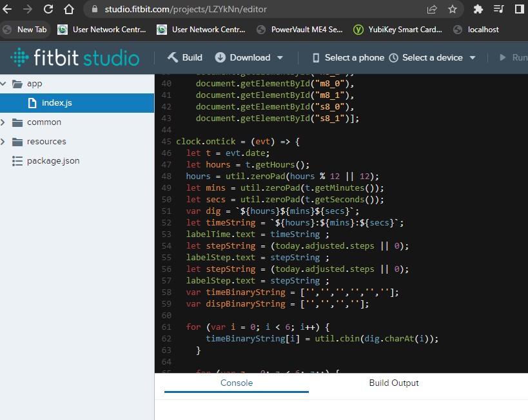
Task: Open package.json in the file tree
Action: tap(54, 161)
